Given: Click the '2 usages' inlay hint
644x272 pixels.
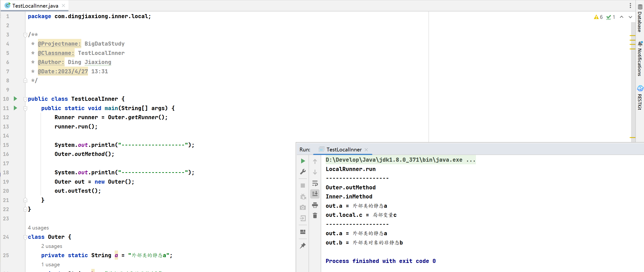Looking at the screenshot, I should point(52,246).
